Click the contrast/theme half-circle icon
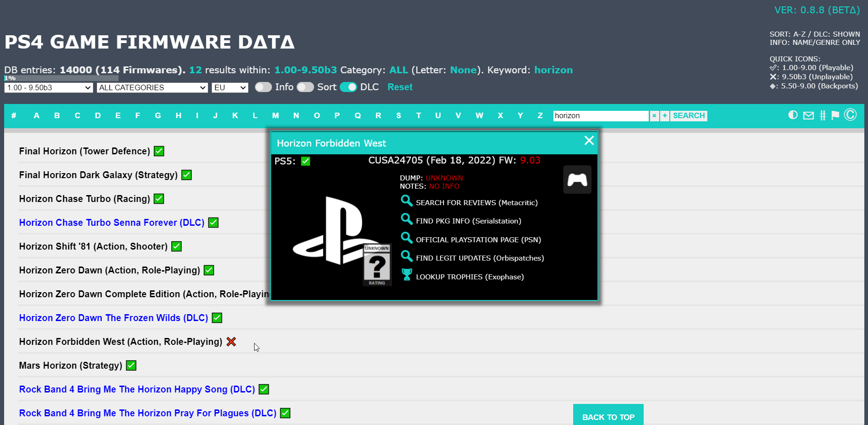 coord(793,115)
